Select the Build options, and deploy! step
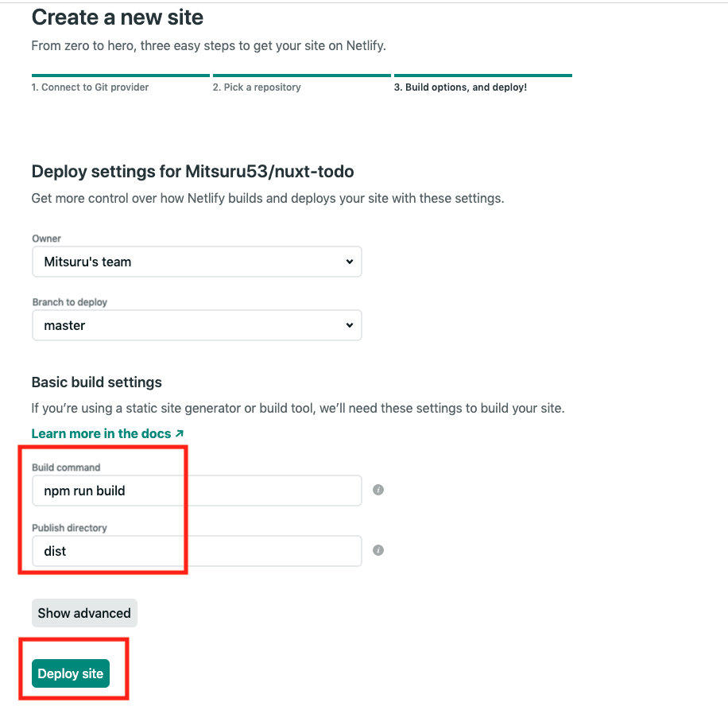The width and height of the screenshot is (728, 710). [x=460, y=87]
